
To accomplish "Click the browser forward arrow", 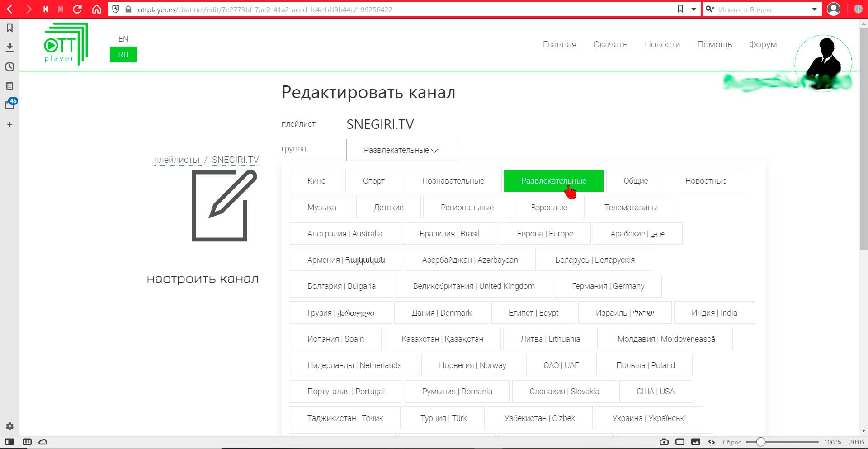I will [x=28, y=9].
